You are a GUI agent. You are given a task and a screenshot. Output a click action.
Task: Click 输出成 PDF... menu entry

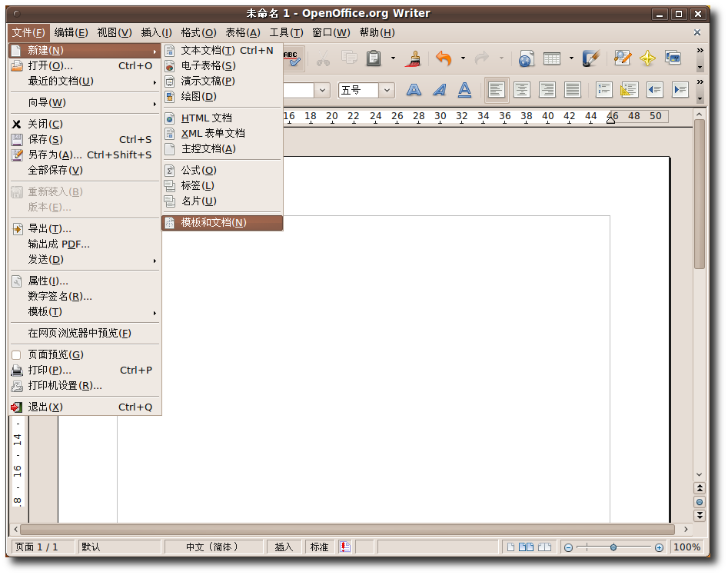pos(59,244)
